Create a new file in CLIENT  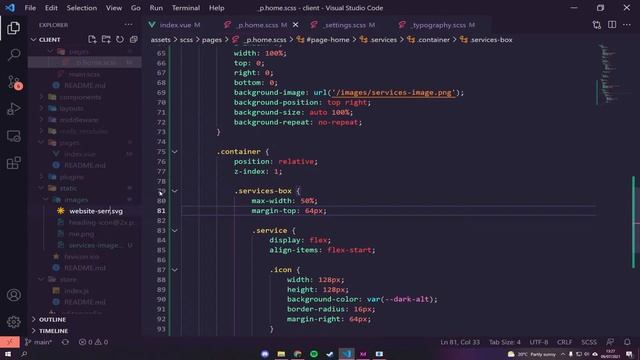[92, 40]
